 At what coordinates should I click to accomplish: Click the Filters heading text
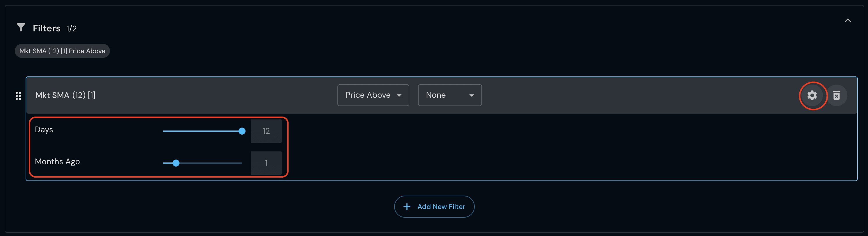pyautogui.click(x=47, y=28)
